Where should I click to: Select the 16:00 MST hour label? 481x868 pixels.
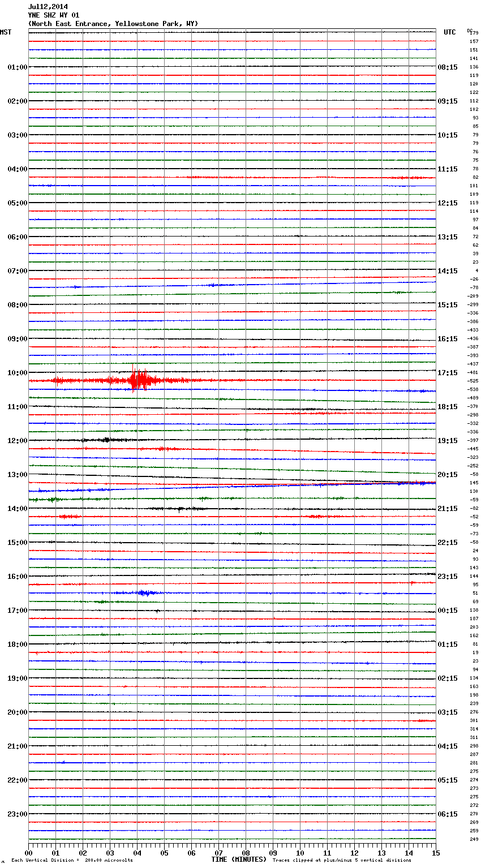click(x=18, y=577)
